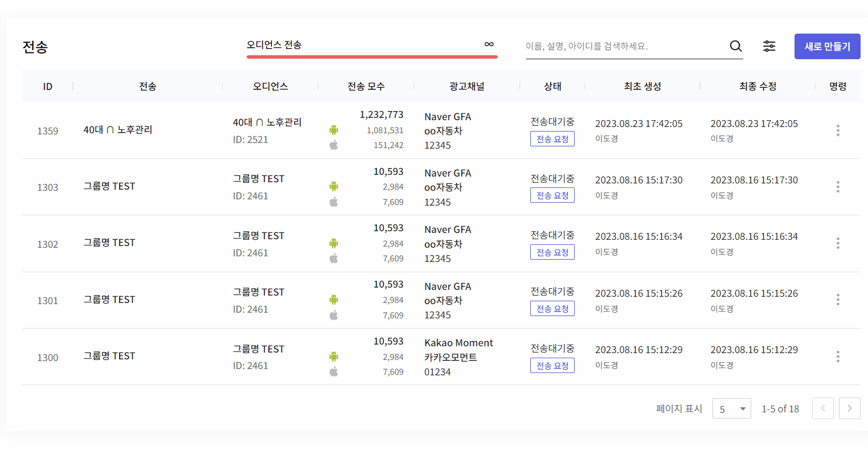Click the search magnifier icon
The height and width of the screenshot is (467, 868).
point(736,46)
